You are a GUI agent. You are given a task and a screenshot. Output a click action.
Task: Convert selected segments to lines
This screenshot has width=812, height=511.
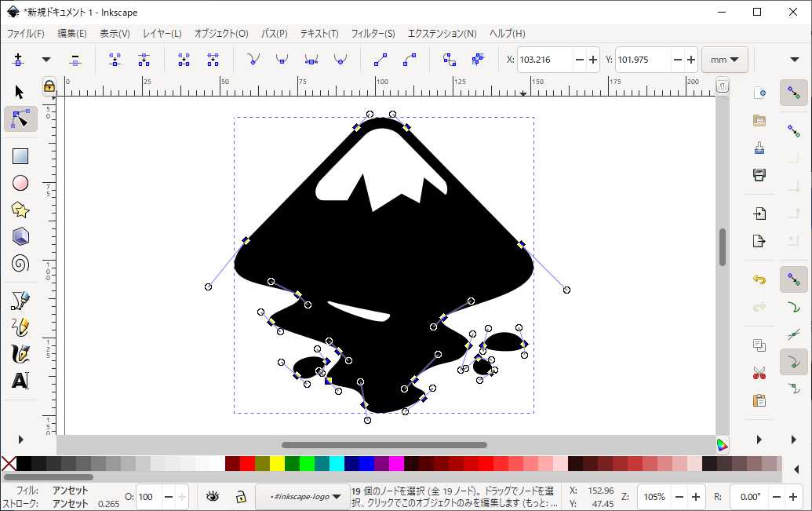(380, 60)
